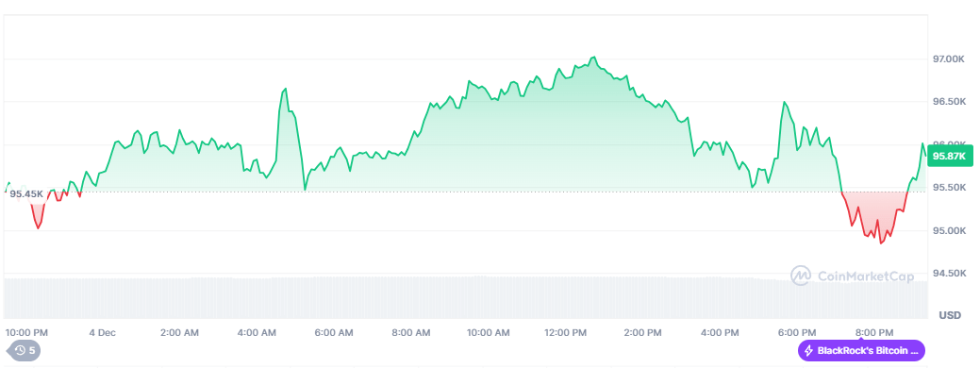Viewport: 980px width, 368px height.
Task: Click the clock icon in the events badge
Action: [x=20, y=350]
